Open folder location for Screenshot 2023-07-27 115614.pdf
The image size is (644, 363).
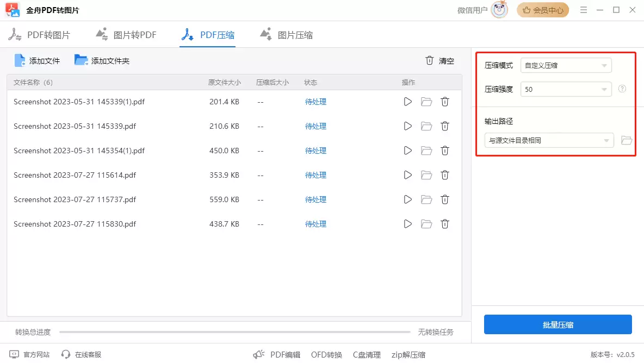pos(426,175)
